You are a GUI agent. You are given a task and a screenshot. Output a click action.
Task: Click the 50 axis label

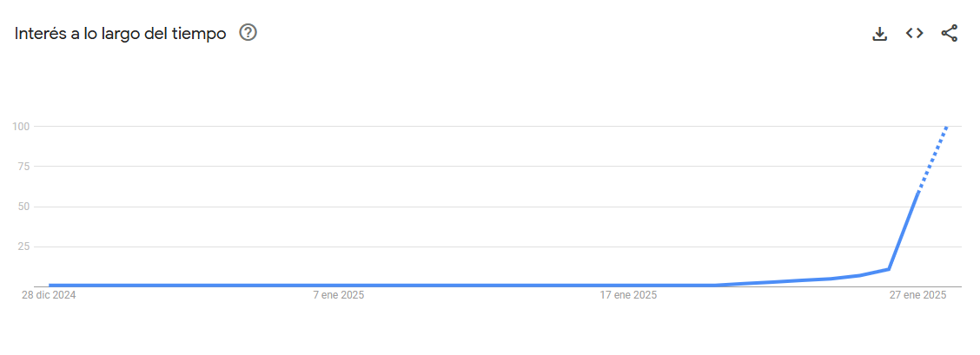coord(23,207)
